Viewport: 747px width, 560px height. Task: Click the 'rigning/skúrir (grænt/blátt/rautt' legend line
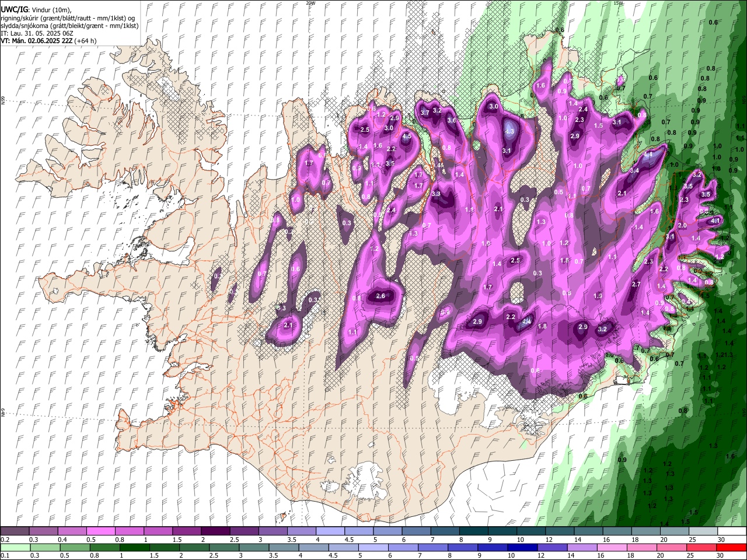click(69, 18)
